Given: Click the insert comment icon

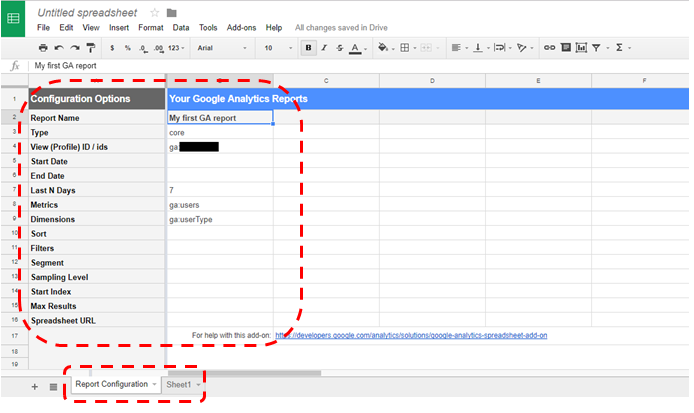Looking at the screenshot, I should 566,47.
